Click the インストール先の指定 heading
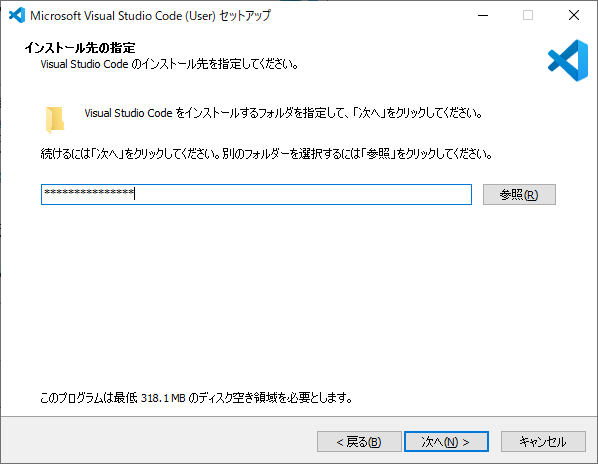Screen dimensions: 598x464 [x=80, y=48]
